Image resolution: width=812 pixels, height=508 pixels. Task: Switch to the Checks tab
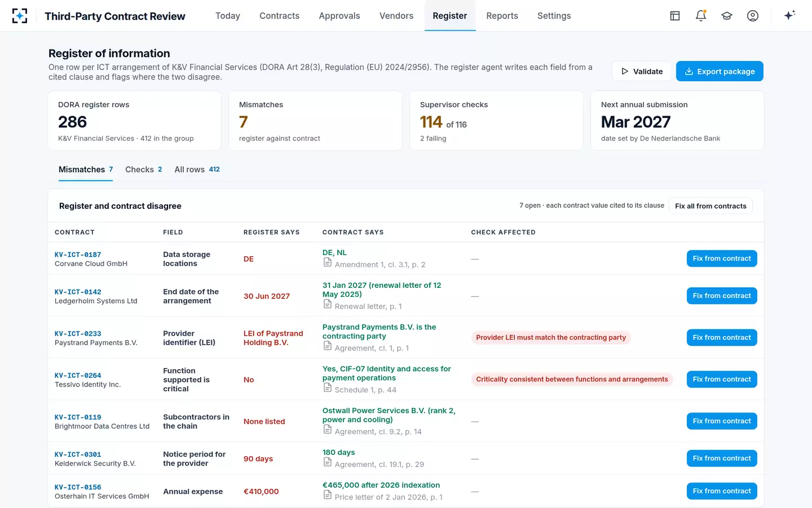pyautogui.click(x=144, y=169)
